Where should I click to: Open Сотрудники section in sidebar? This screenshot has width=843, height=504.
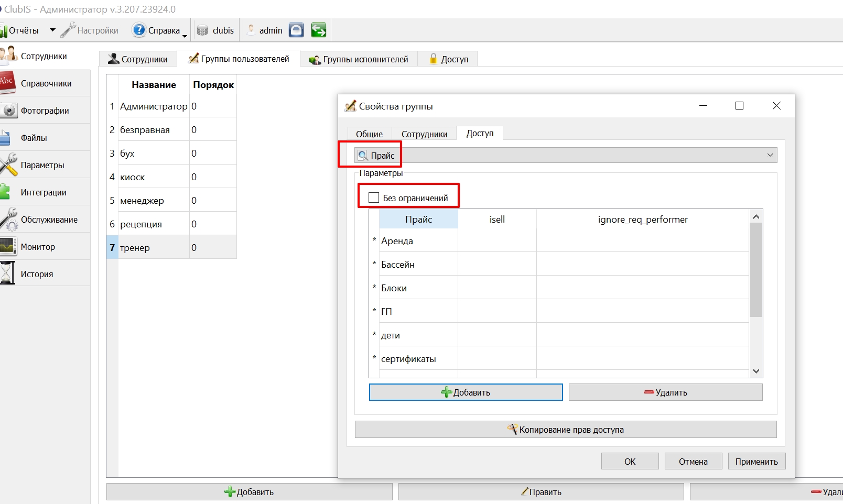click(x=45, y=56)
